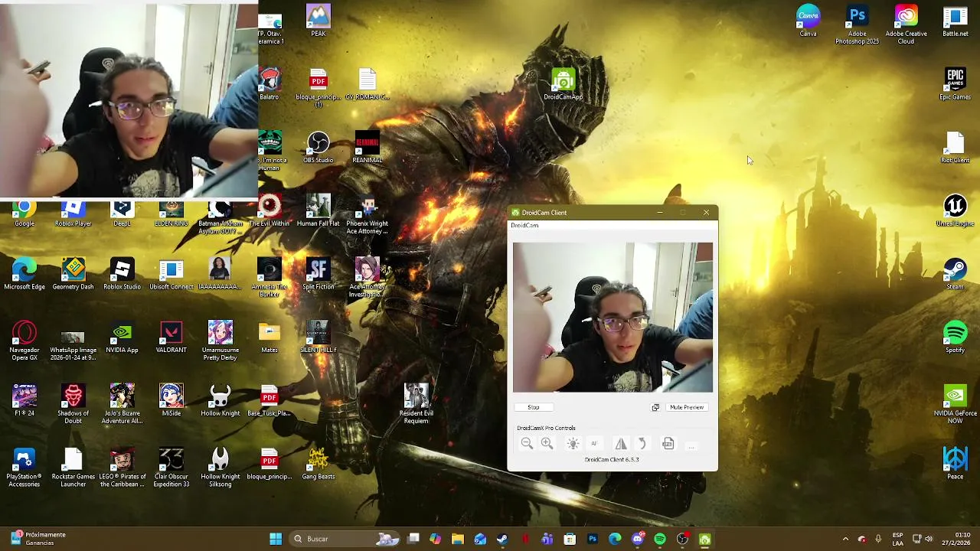The image size is (980, 551).
Task: Select the Split Fiction desktop icon
Action: [x=318, y=274]
